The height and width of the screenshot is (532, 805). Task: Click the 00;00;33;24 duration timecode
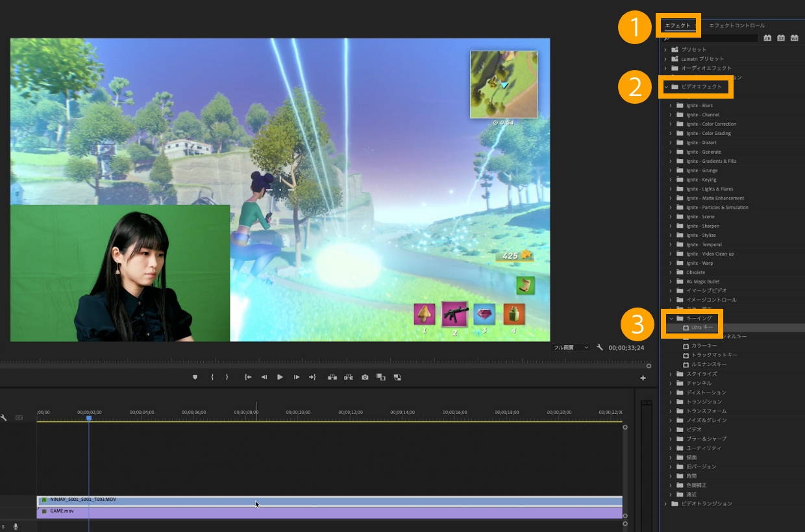(x=626, y=348)
